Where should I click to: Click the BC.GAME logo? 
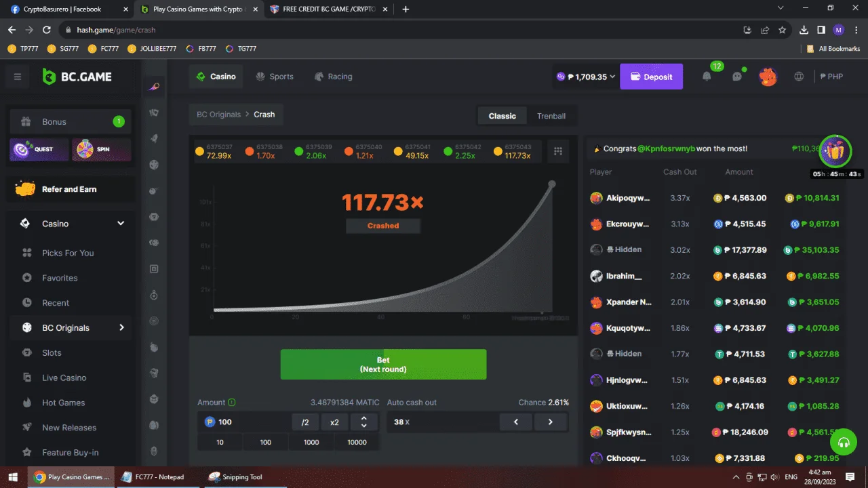pyautogui.click(x=77, y=77)
